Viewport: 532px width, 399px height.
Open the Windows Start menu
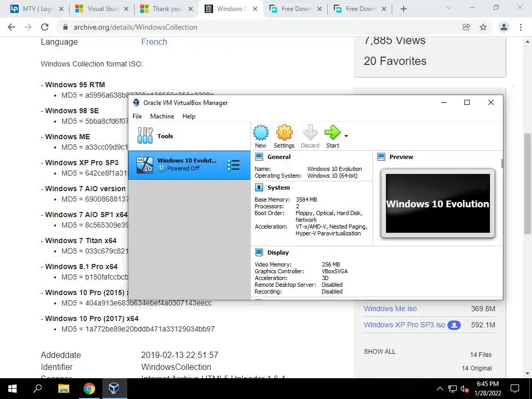click(12, 389)
